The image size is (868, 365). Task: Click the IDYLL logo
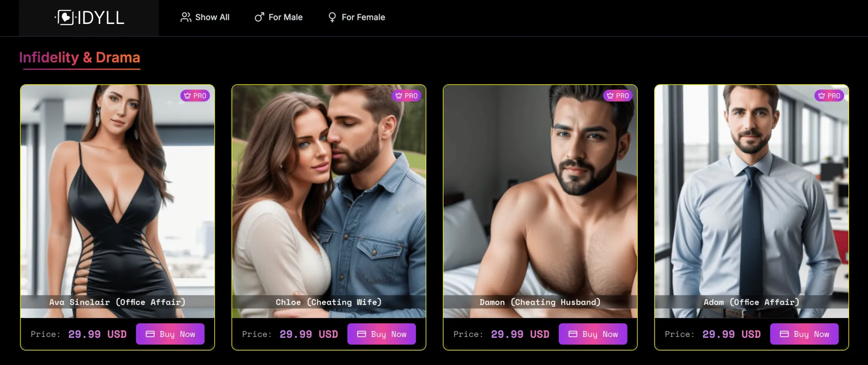click(90, 18)
